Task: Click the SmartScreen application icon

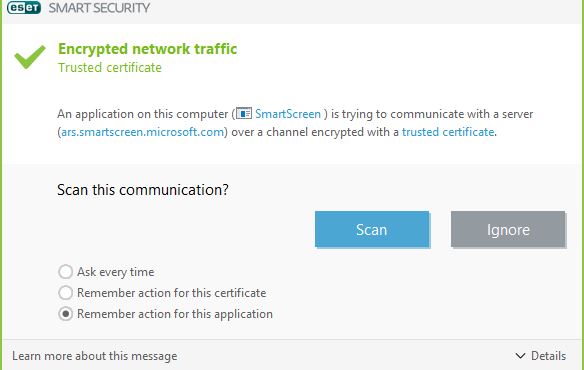Action: [244, 113]
